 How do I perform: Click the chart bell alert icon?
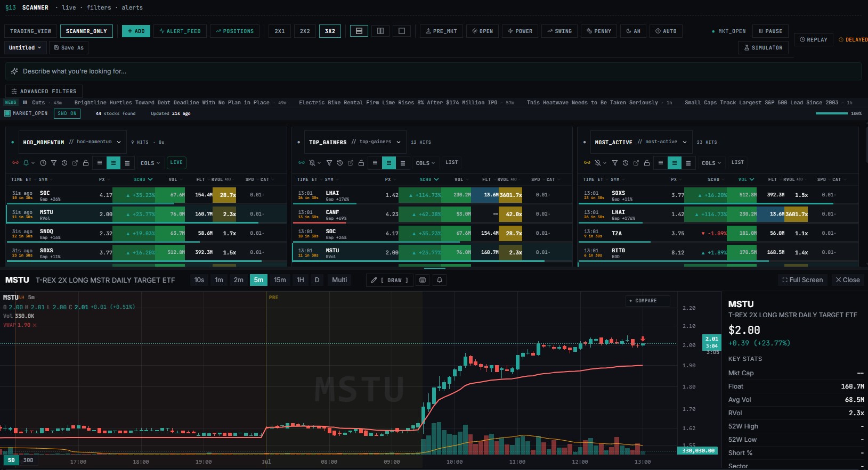tap(440, 280)
